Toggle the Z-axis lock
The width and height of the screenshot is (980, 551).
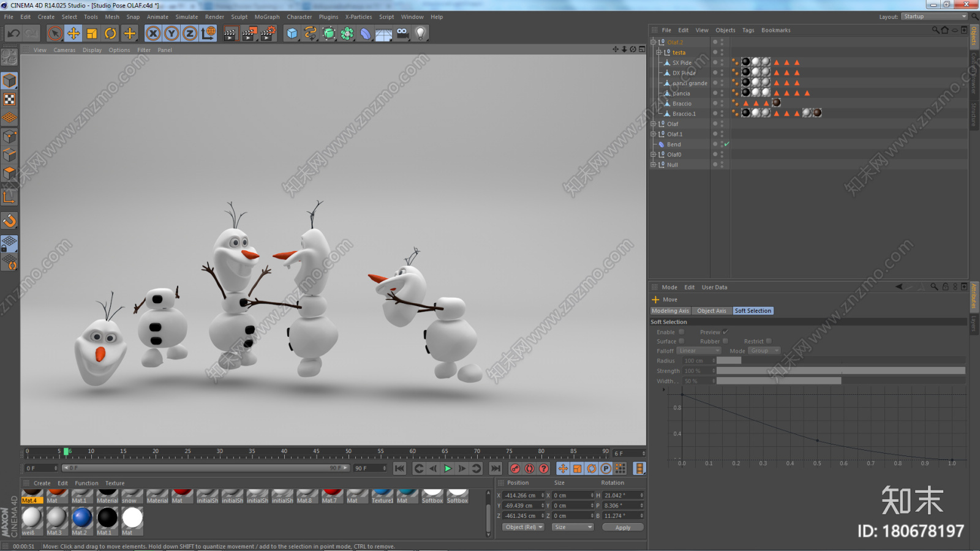(x=190, y=33)
